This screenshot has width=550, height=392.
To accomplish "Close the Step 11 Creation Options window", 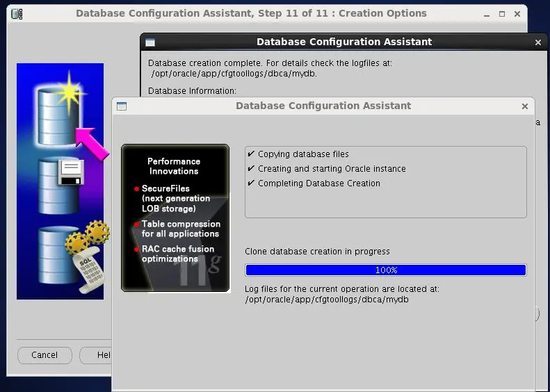I will pos(517,14).
